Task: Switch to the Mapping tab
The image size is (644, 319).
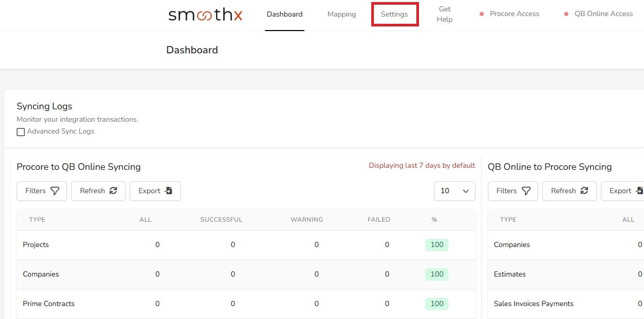Action: 341,14
